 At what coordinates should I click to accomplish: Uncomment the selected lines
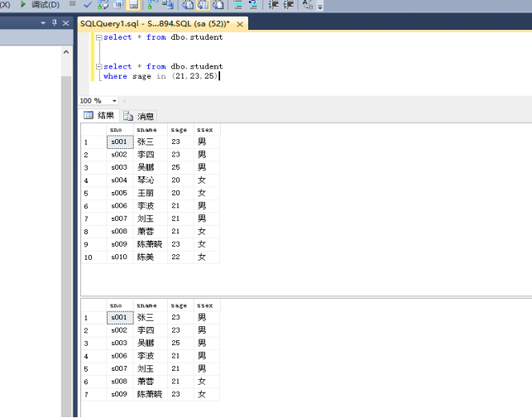point(253,4)
